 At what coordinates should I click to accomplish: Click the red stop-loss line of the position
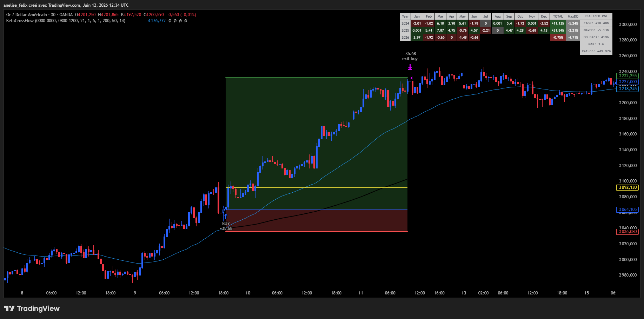pos(317,232)
